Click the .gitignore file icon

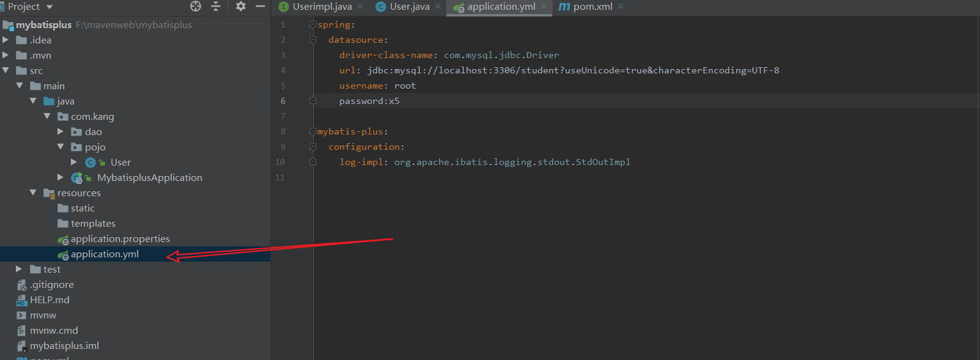point(21,285)
